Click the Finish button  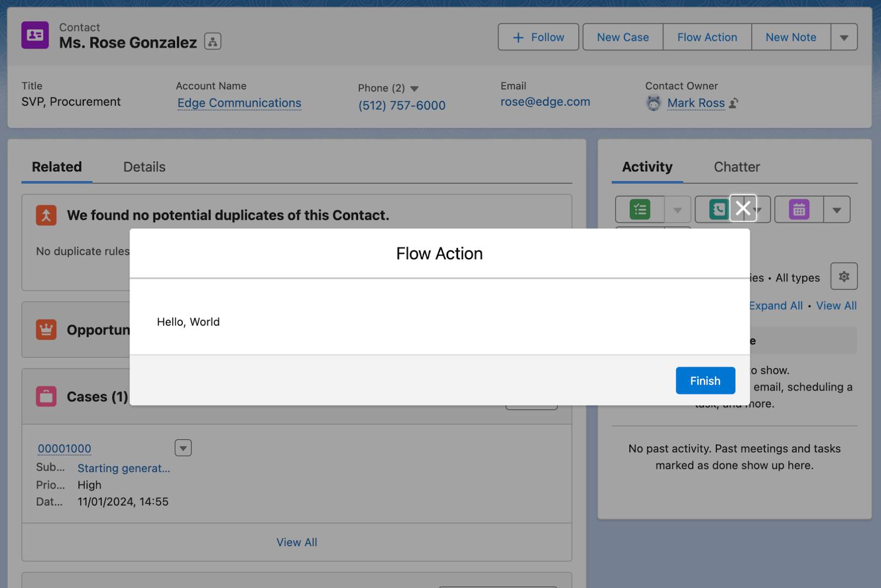705,380
